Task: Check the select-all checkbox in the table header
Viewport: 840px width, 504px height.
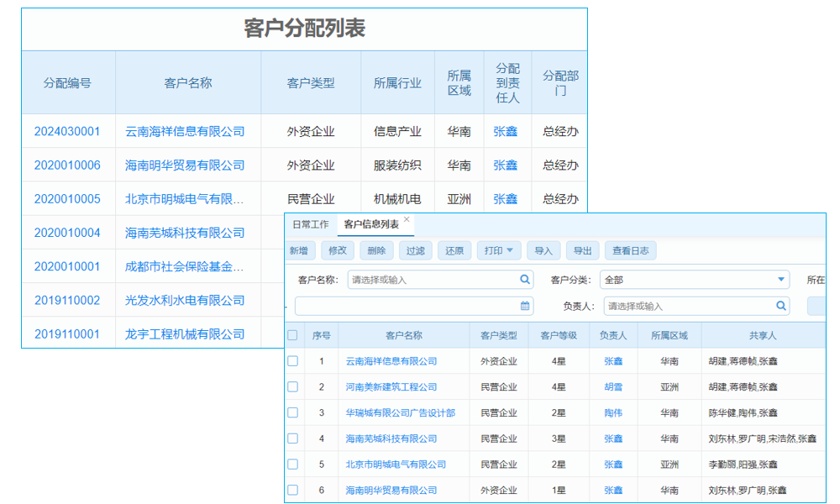Action: [x=293, y=334]
